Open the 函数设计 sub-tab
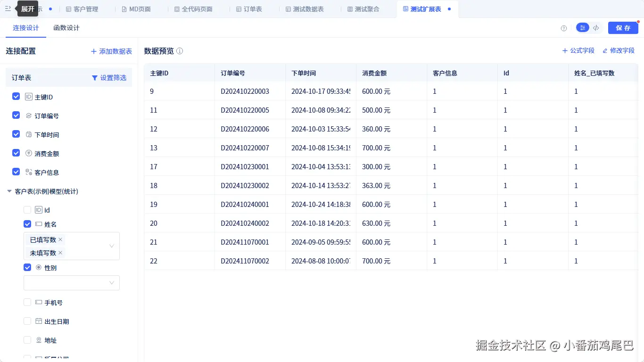Screen dimensions: 644x362 click(x=66, y=28)
